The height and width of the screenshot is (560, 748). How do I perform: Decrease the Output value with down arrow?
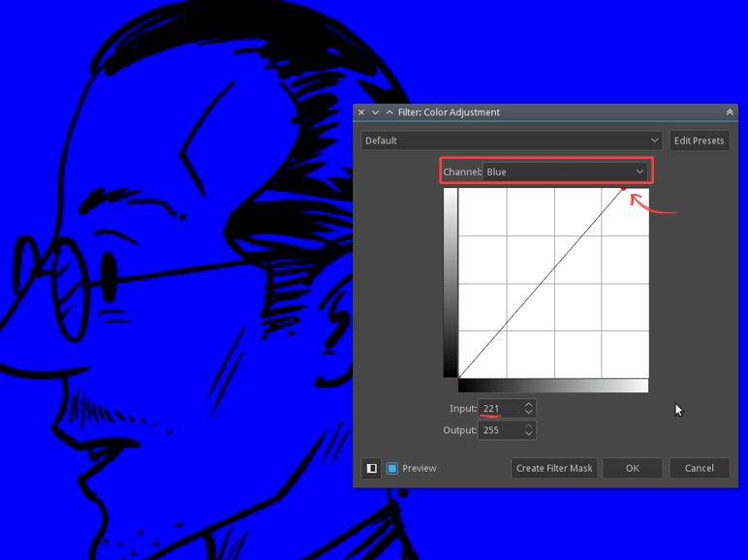[x=529, y=434]
